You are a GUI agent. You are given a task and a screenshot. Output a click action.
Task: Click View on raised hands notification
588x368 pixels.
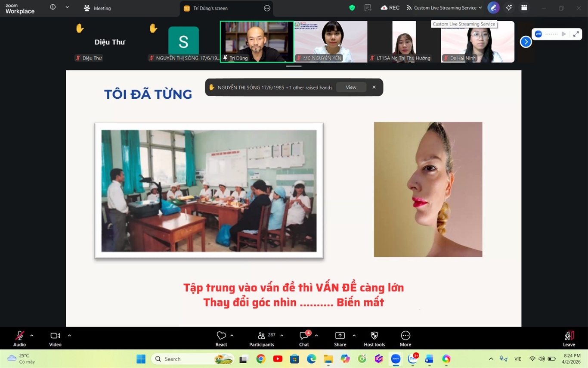[351, 87]
